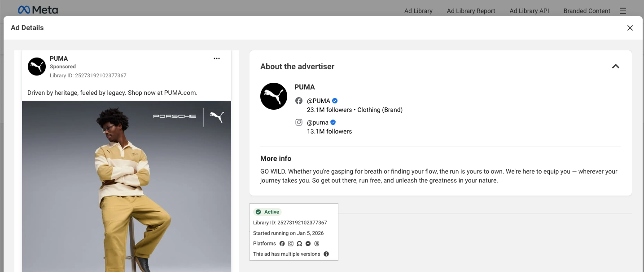This screenshot has height=272, width=644.
Task: Open the @PUMA Facebook page link
Action: pyautogui.click(x=318, y=101)
